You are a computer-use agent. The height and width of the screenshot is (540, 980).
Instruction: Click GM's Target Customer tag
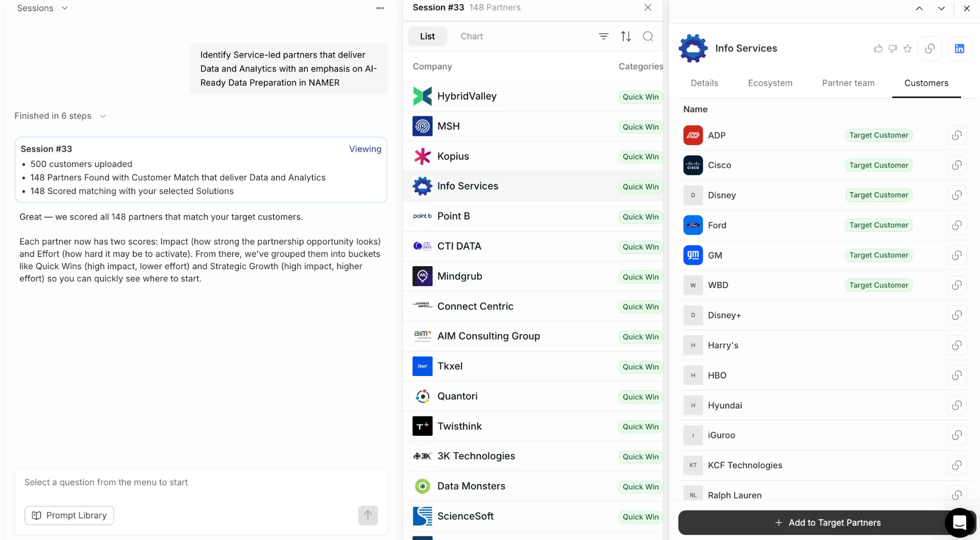(878, 255)
